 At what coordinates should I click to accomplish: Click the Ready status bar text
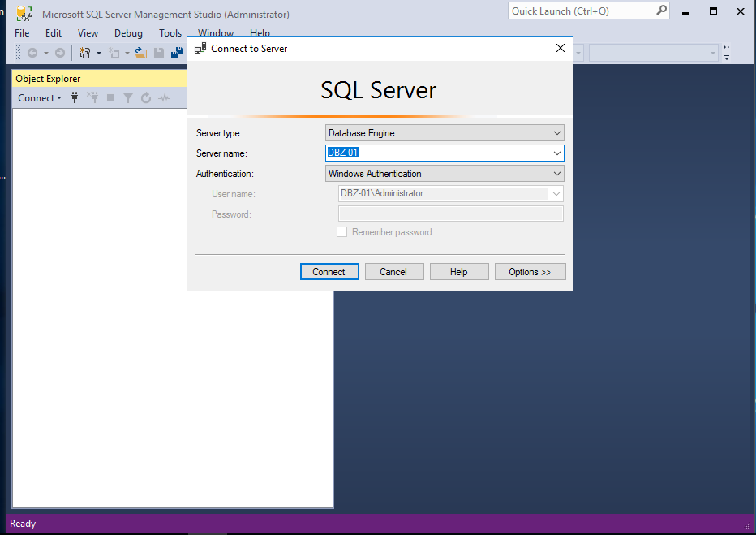tap(23, 524)
